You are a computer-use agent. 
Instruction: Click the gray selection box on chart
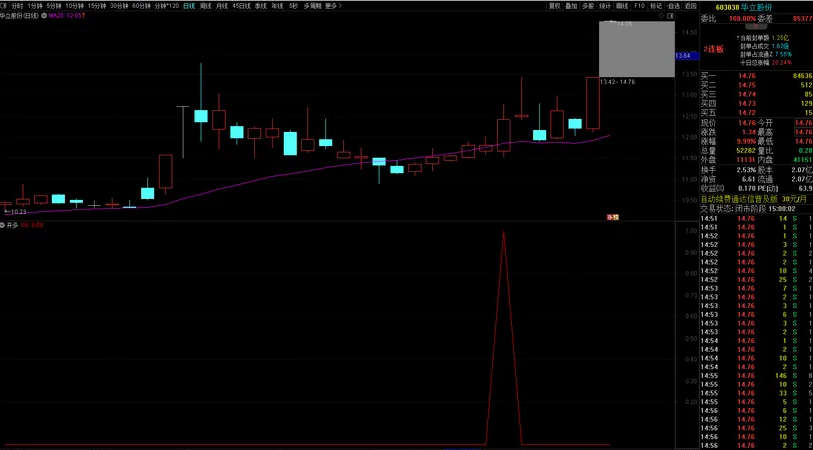[637, 49]
